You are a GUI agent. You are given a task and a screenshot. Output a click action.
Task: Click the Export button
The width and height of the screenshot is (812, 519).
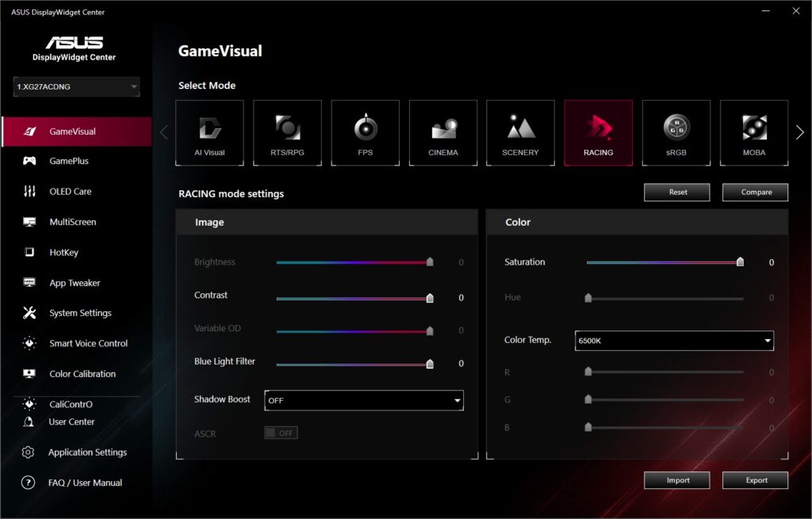(x=756, y=480)
